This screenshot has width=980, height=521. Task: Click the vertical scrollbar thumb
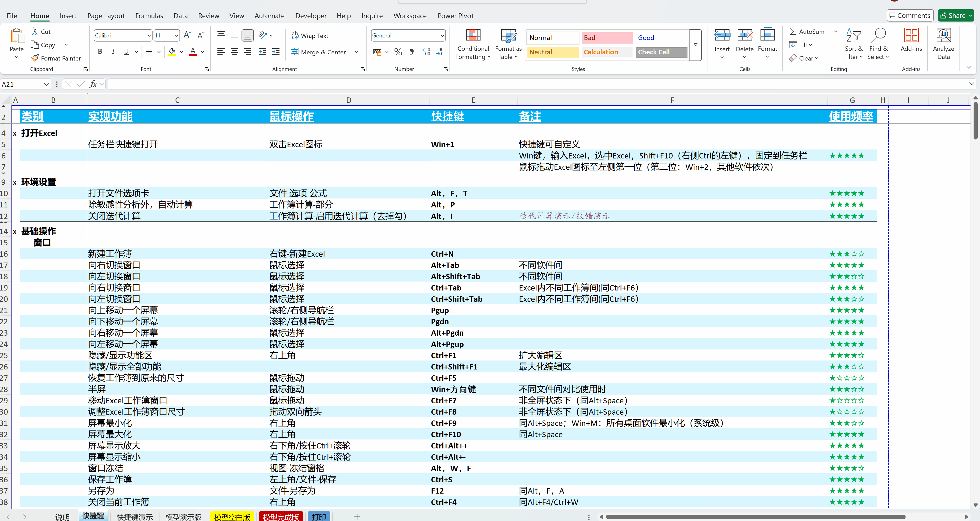tap(975, 121)
